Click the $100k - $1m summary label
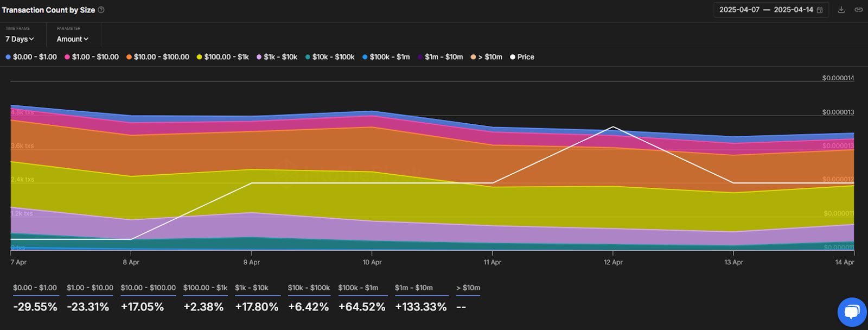The width and height of the screenshot is (868, 330). tap(358, 288)
